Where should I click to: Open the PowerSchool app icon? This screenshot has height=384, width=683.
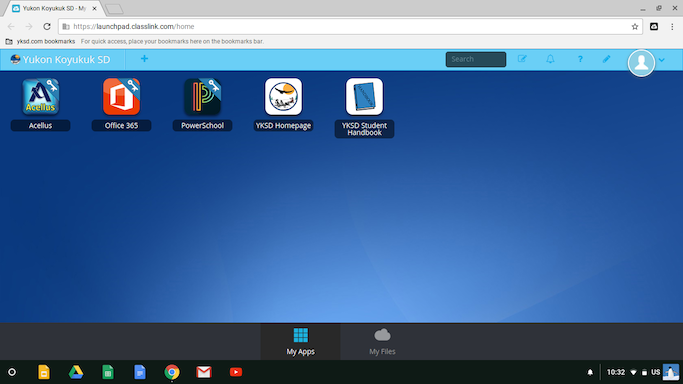pyautogui.click(x=203, y=97)
